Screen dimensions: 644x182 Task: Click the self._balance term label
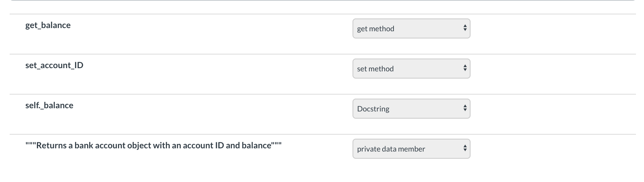pos(49,105)
